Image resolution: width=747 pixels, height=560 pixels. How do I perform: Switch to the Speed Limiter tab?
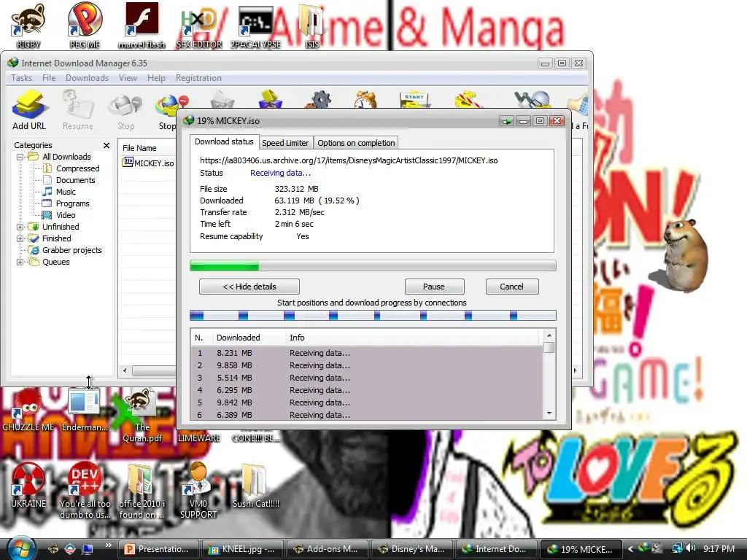[285, 143]
